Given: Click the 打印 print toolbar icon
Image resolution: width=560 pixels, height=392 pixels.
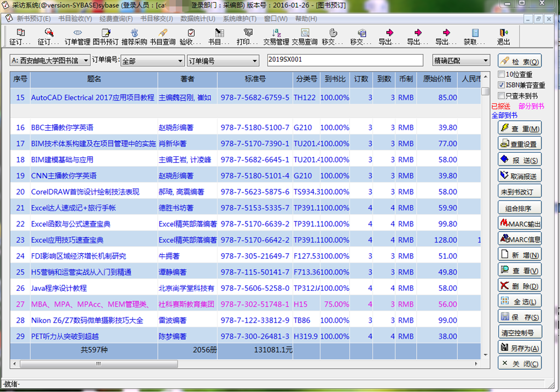Looking at the screenshot, I should pos(248,37).
